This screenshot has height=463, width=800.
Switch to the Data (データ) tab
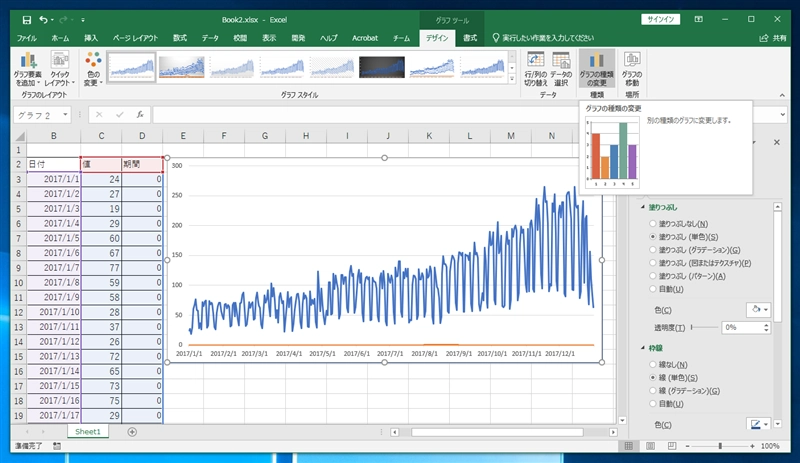click(210, 38)
